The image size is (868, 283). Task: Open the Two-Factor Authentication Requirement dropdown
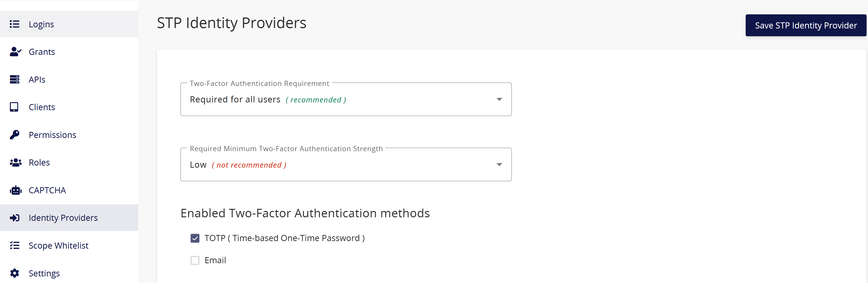coord(346,99)
